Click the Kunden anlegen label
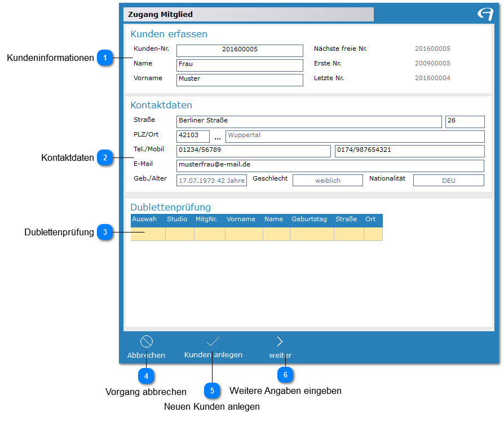 pyautogui.click(x=213, y=355)
